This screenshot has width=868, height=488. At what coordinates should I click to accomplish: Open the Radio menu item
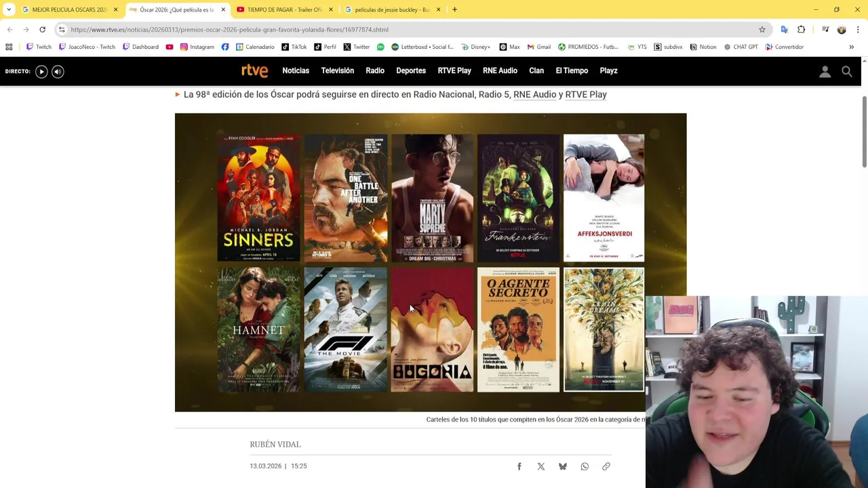(375, 70)
